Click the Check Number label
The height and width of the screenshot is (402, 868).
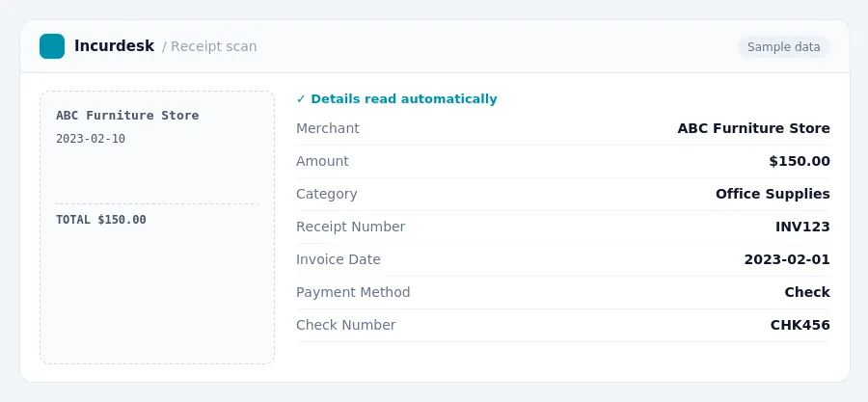(x=346, y=325)
